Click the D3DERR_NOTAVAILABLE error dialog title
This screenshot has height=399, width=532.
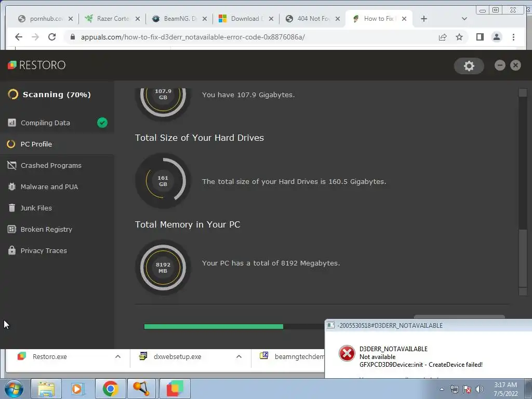point(390,325)
